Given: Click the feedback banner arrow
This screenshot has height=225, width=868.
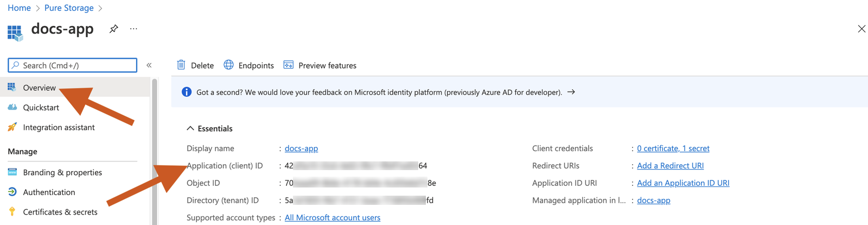Looking at the screenshot, I should click(x=571, y=92).
